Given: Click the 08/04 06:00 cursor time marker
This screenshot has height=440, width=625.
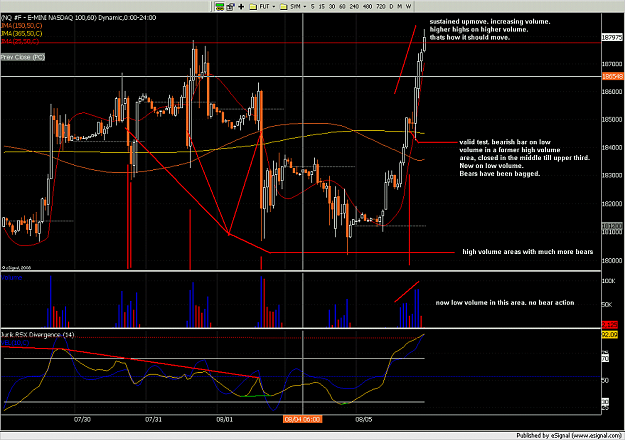Looking at the screenshot, I should point(302,419).
